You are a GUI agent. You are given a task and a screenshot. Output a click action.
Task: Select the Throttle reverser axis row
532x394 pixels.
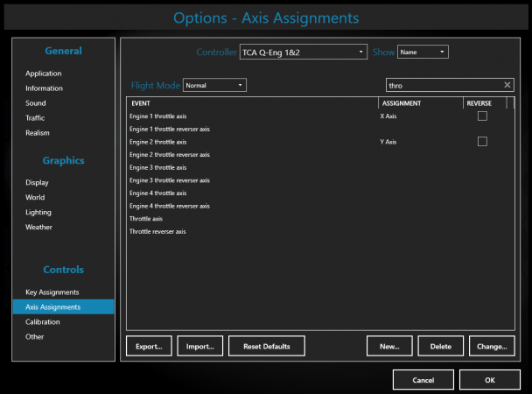coord(157,232)
